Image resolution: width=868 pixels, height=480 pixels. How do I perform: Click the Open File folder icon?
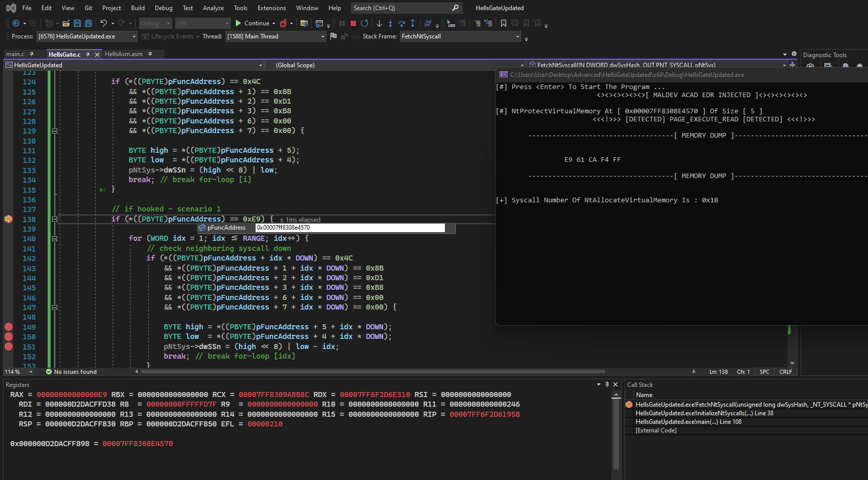[x=66, y=23]
